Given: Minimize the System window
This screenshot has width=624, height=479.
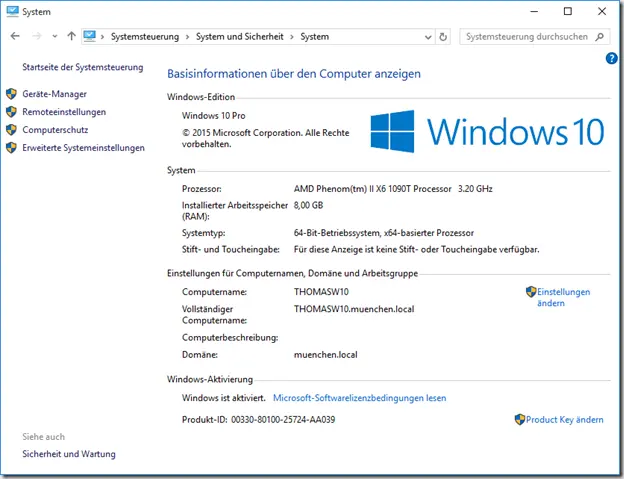Looking at the screenshot, I should 534,12.
